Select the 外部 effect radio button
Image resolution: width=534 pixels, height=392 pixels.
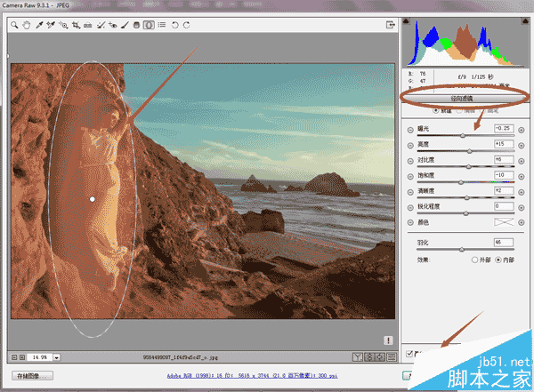coord(474,260)
